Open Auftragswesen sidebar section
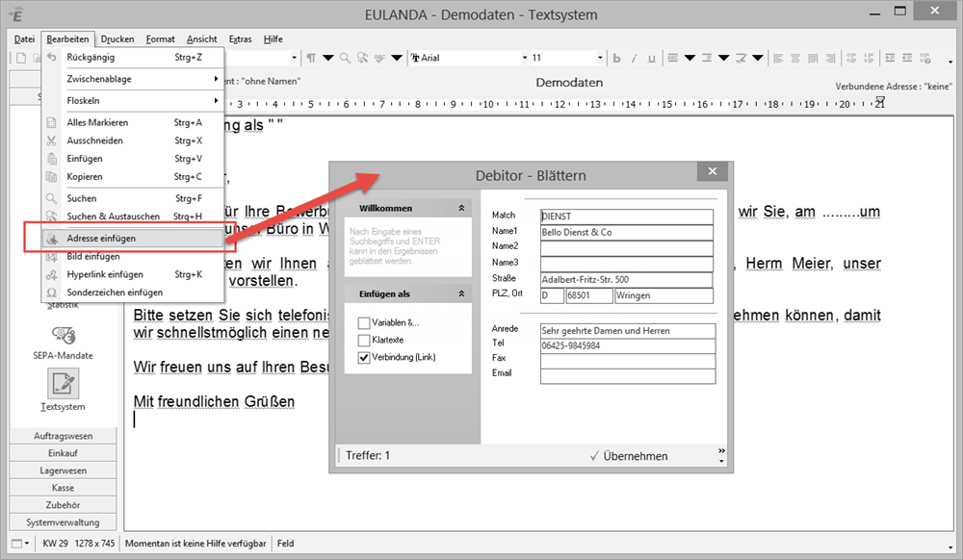Image resolution: width=963 pixels, height=560 pixels. pyautogui.click(x=64, y=436)
